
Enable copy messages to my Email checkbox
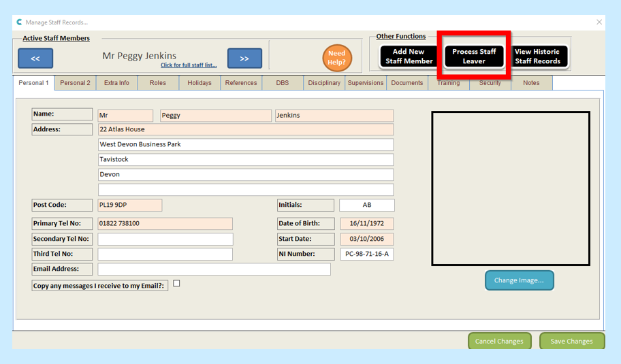click(x=176, y=284)
